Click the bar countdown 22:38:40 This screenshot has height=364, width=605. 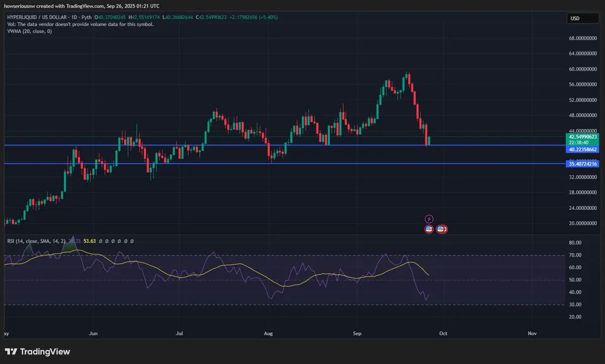click(x=578, y=143)
